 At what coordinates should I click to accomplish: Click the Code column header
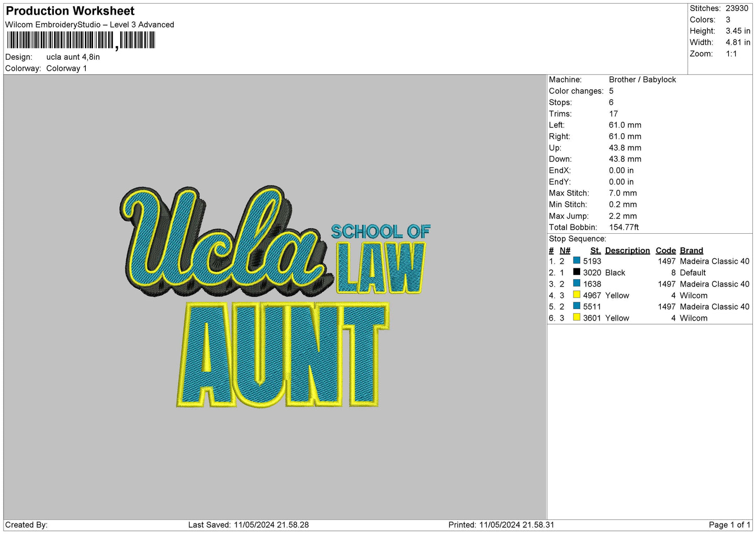[665, 251]
